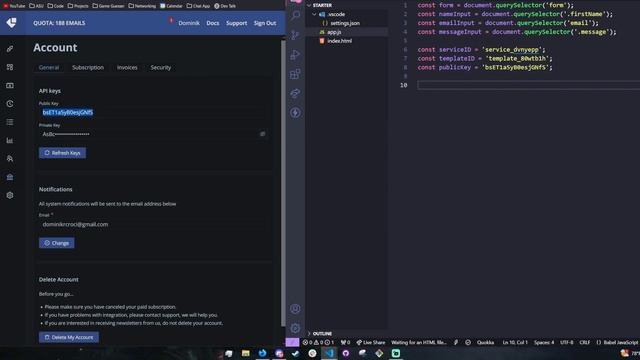Click the Delete My Account button
The height and width of the screenshot is (360, 640).
click(x=69, y=337)
